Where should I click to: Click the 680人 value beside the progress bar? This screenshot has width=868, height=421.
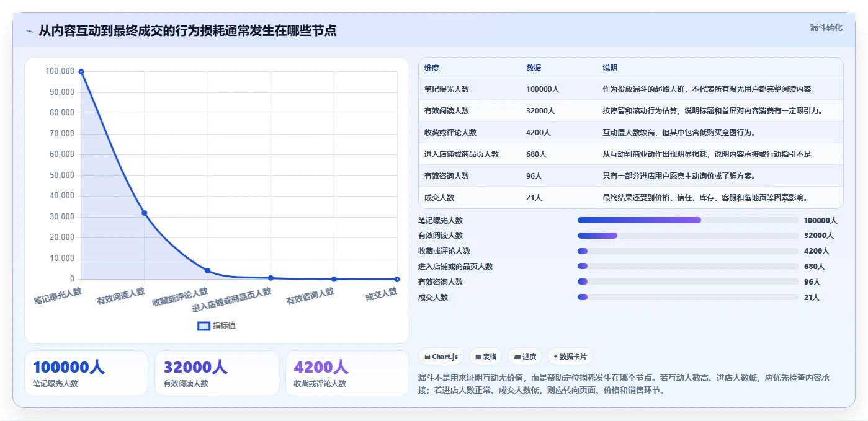(814, 267)
